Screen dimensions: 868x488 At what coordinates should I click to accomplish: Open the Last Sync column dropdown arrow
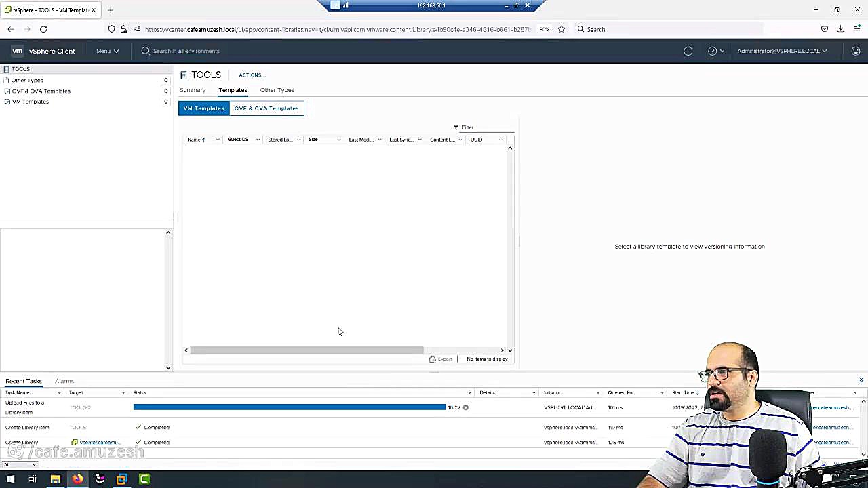click(420, 140)
